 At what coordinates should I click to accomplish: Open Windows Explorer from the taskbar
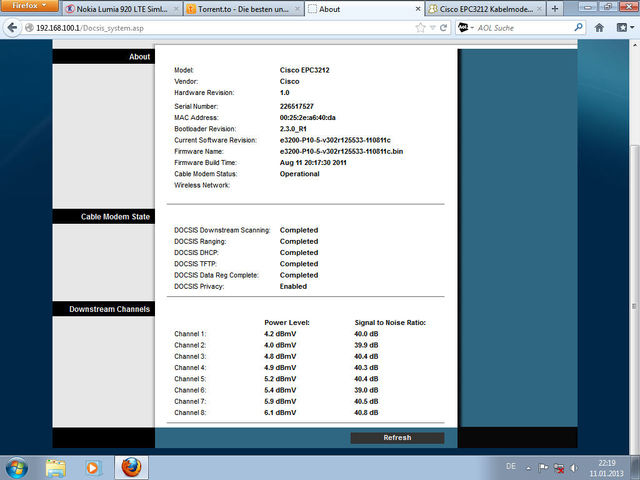pyautogui.click(x=57, y=466)
